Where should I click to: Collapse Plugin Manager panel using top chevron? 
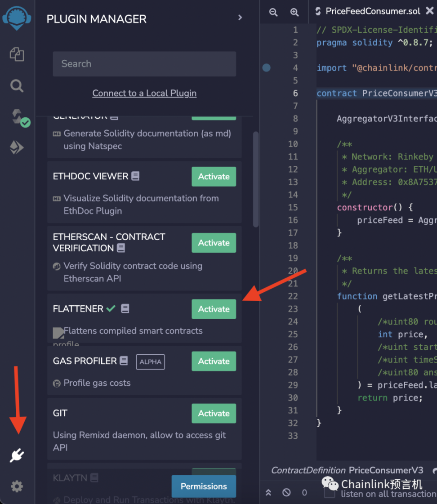tap(240, 18)
